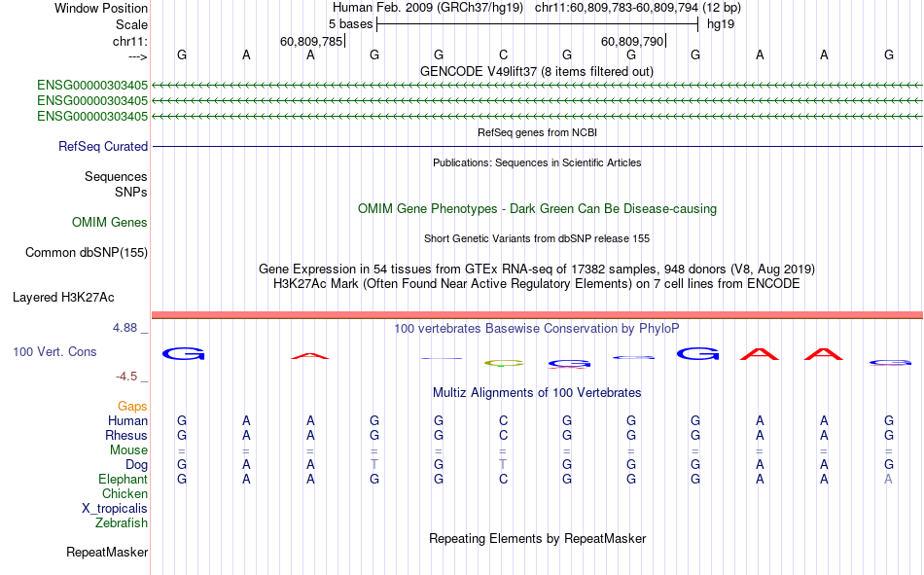This screenshot has height=575, width=924.
Task: Click the Chicken alignment row label
Action: point(124,493)
